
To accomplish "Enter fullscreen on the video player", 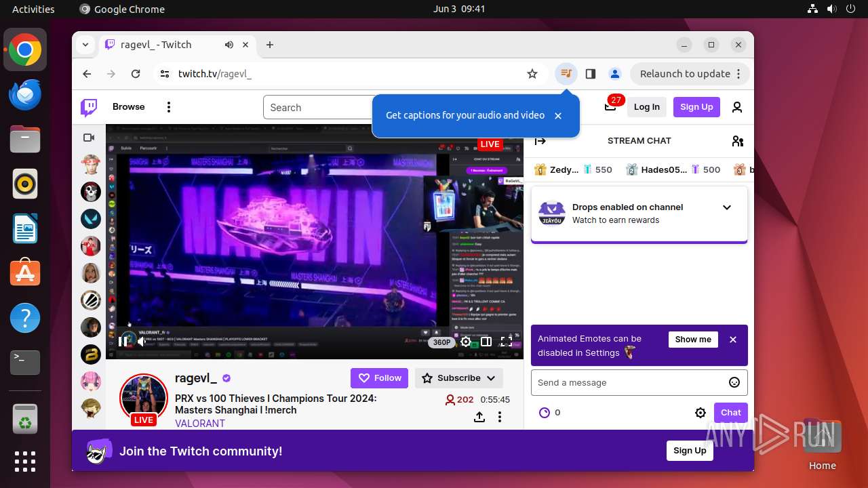I will pyautogui.click(x=506, y=342).
